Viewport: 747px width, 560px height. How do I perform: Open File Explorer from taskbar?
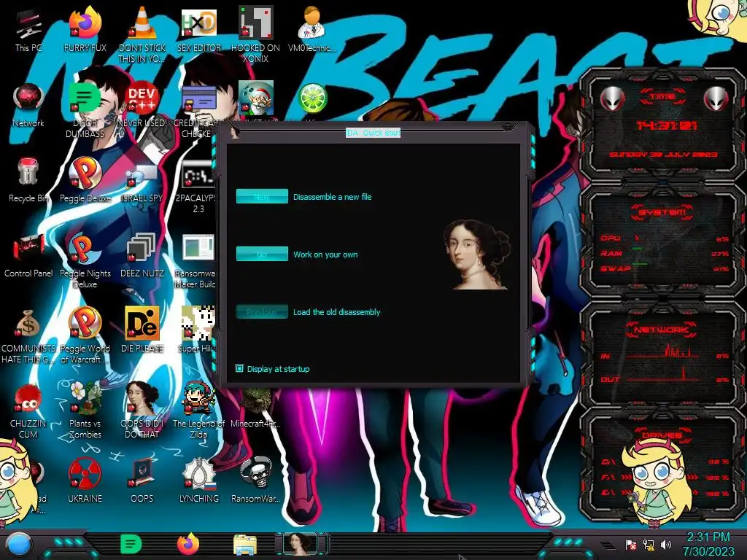(x=245, y=545)
